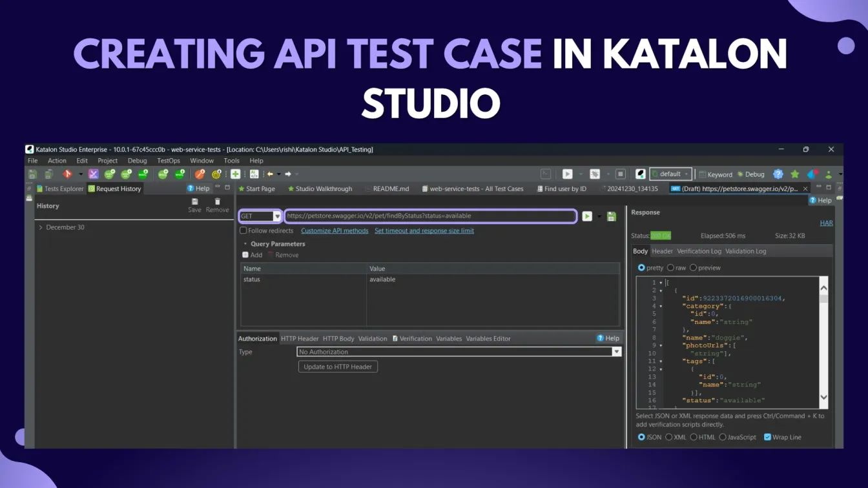Expand the December 30 history entry
Viewport: 868px width, 488px height.
41,227
